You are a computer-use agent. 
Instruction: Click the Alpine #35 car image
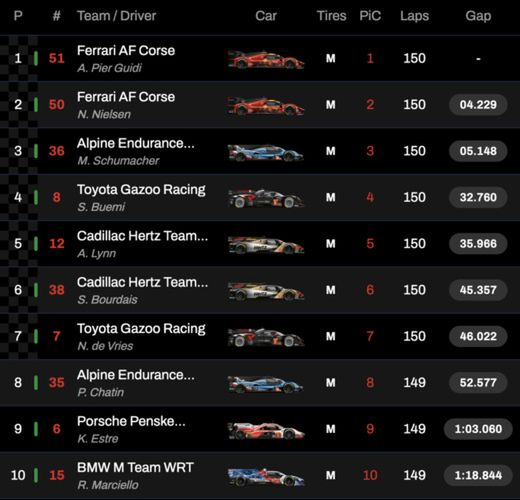[266, 383]
